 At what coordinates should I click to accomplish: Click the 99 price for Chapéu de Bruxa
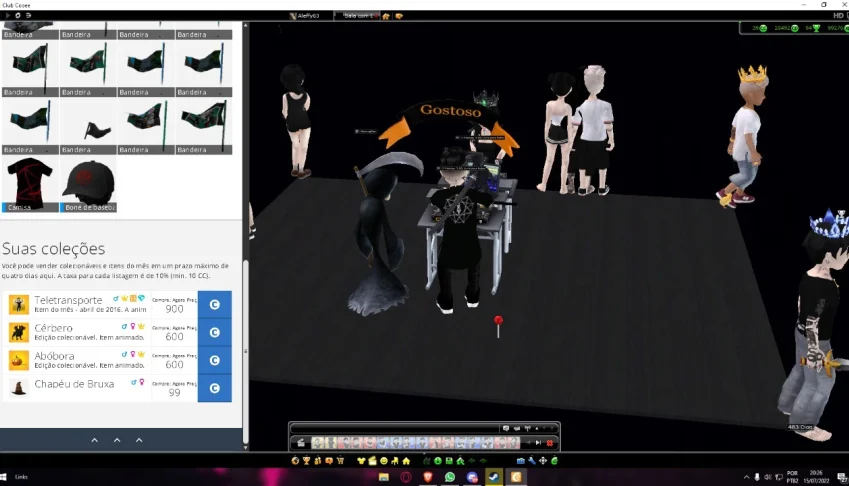pyautogui.click(x=174, y=392)
